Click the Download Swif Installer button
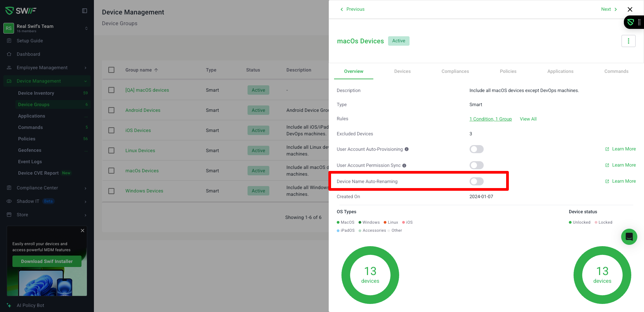This screenshot has width=644, height=312. click(x=47, y=261)
